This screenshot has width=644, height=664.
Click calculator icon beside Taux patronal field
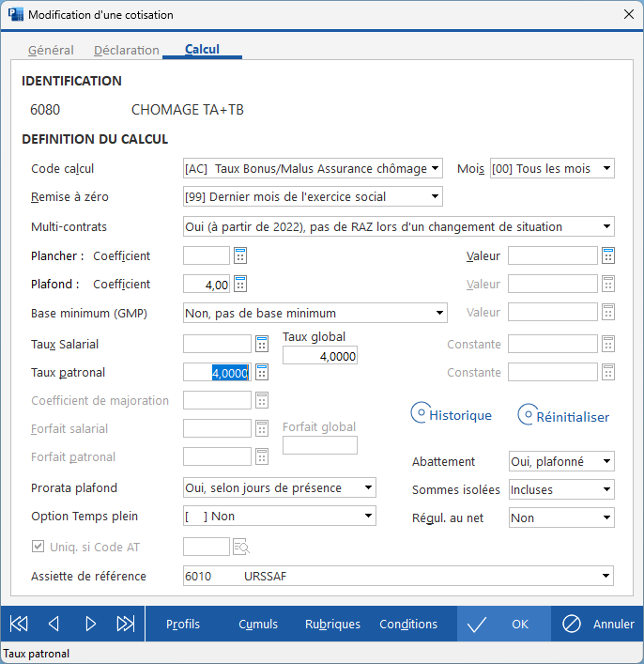pos(262,372)
